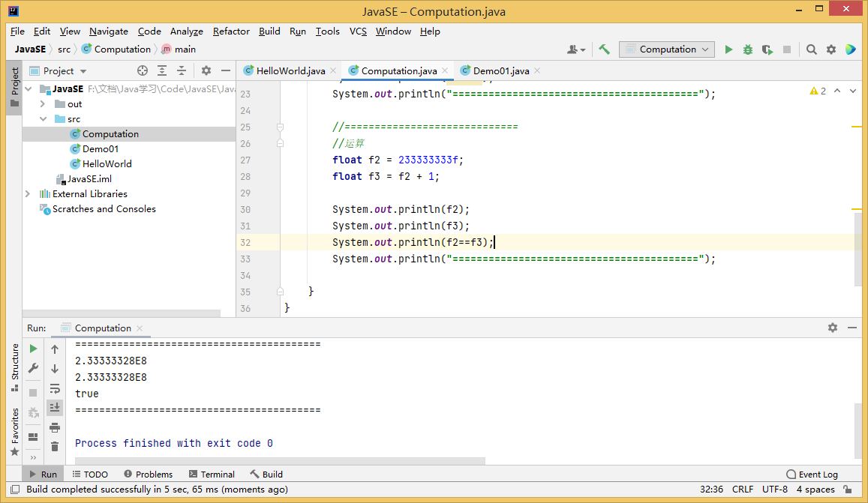Fold method end at line 35
This screenshot has height=503, width=868.
pos(280,292)
